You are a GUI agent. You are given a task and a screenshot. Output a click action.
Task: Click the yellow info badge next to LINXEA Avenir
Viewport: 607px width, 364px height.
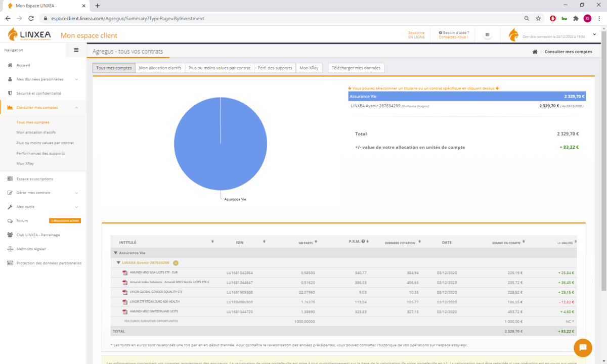[176, 263]
